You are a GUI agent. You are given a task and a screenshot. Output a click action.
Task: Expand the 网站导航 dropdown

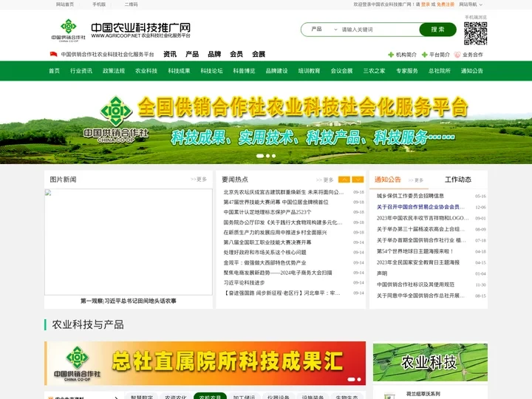coord(471,4)
